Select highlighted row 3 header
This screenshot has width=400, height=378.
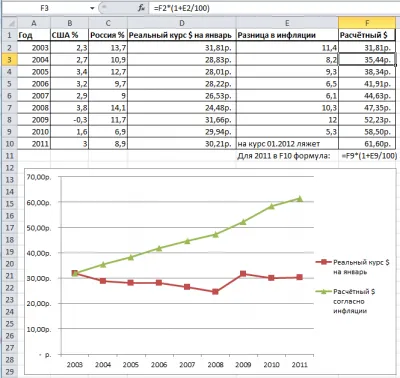9,60
